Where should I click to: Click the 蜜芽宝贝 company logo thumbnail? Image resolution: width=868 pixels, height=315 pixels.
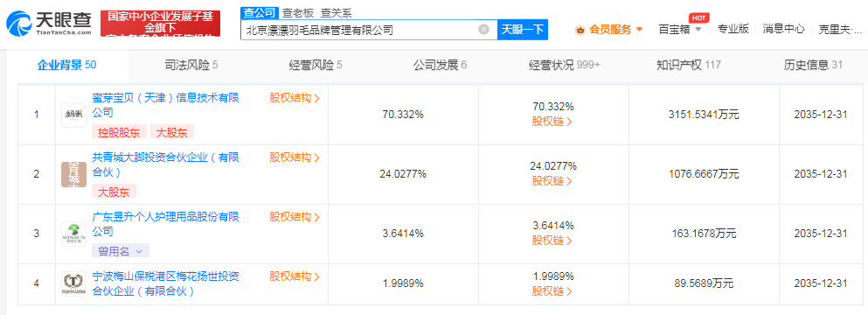(x=73, y=115)
